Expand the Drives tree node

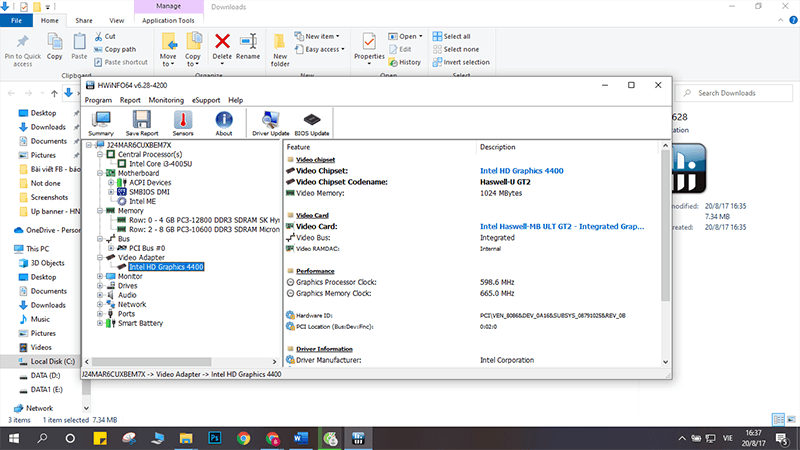click(x=100, y=286)
